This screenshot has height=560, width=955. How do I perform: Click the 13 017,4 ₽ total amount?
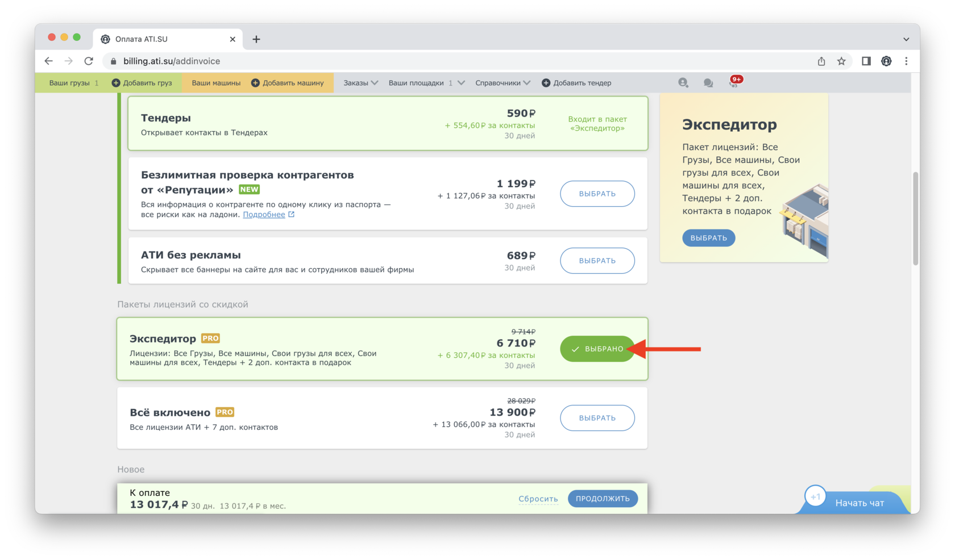point(159,505)
